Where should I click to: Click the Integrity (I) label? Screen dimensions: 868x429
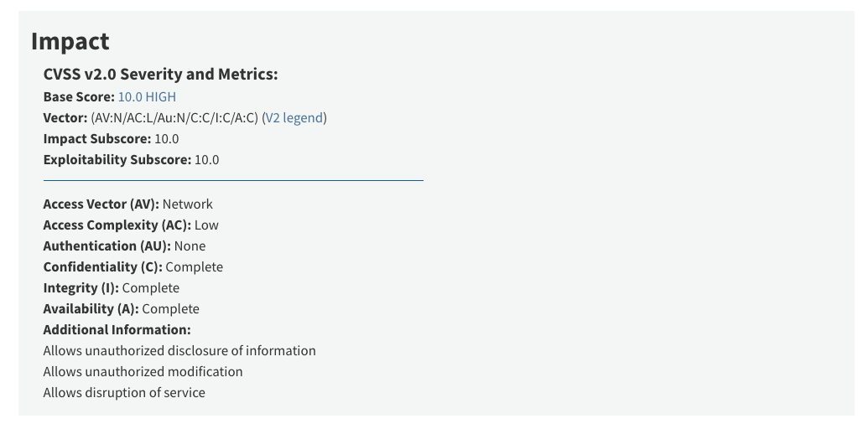click(81, 288)
